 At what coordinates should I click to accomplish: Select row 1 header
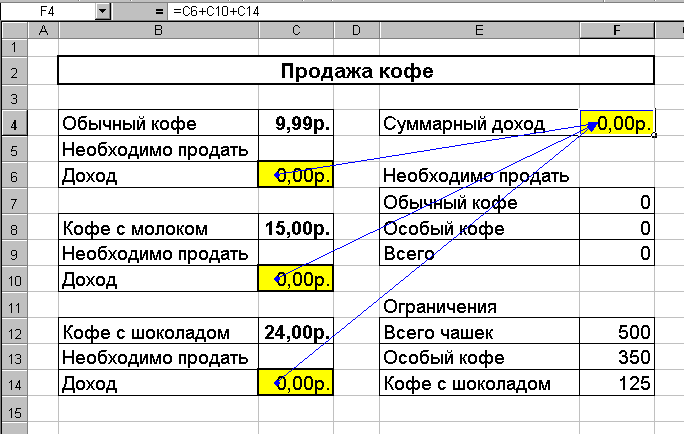tap(14, 47)
